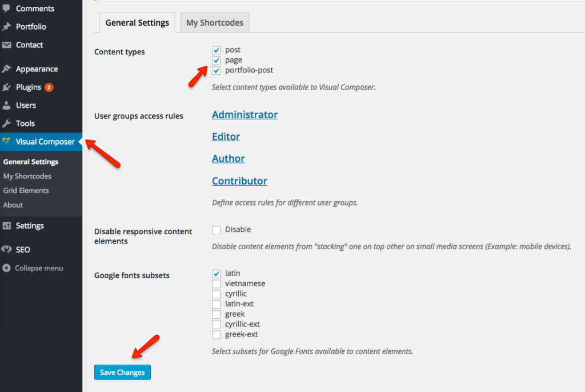Expand Administrator access rules
Image resolution: width=585 pixels, height=392 pixels.
[245, 115]
